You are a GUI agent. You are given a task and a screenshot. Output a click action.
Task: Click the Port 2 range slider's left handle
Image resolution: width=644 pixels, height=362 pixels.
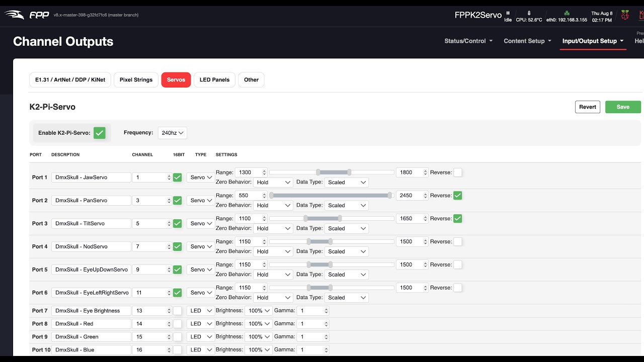coord(272,195)
